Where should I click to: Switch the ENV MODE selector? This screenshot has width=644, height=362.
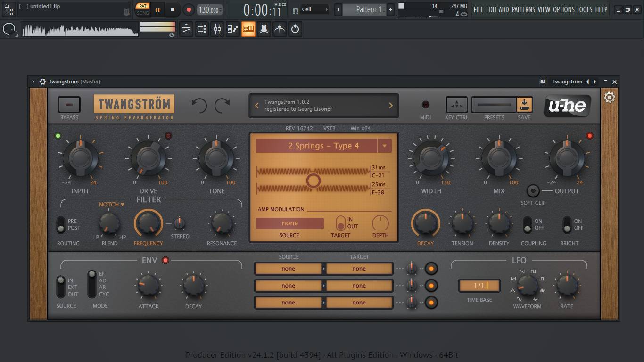[92, 284]
